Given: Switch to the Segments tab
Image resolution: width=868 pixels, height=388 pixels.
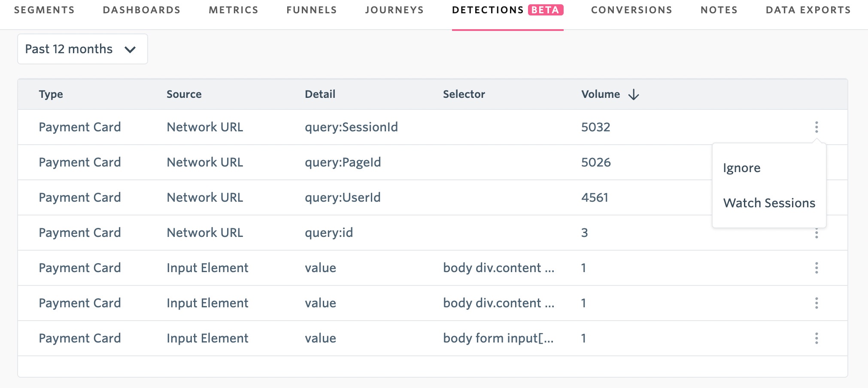Looking at the screenshot, I should [44, 10].
